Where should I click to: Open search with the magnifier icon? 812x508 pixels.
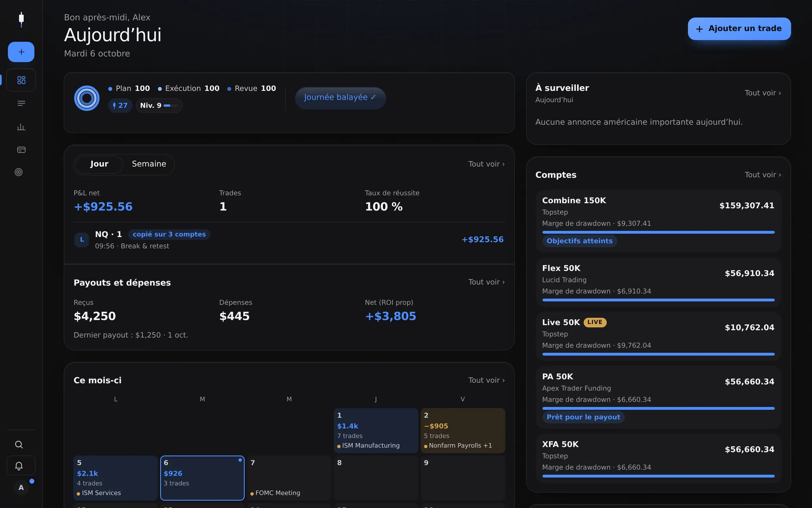19,444
